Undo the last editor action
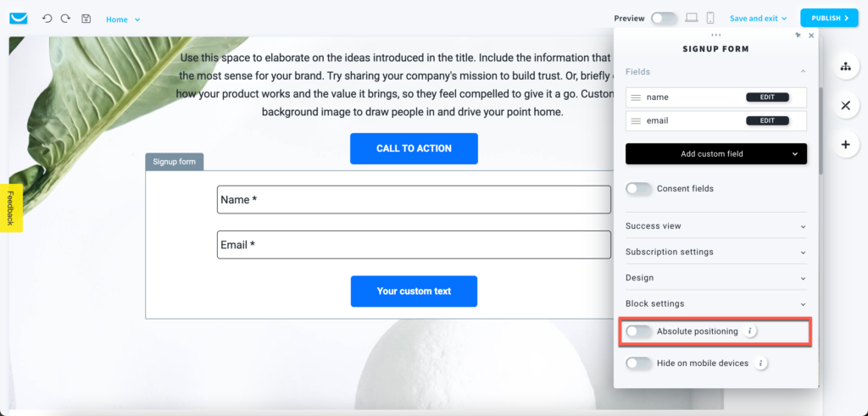The height and width of the screenshot is (416, 868). point(47,19)
